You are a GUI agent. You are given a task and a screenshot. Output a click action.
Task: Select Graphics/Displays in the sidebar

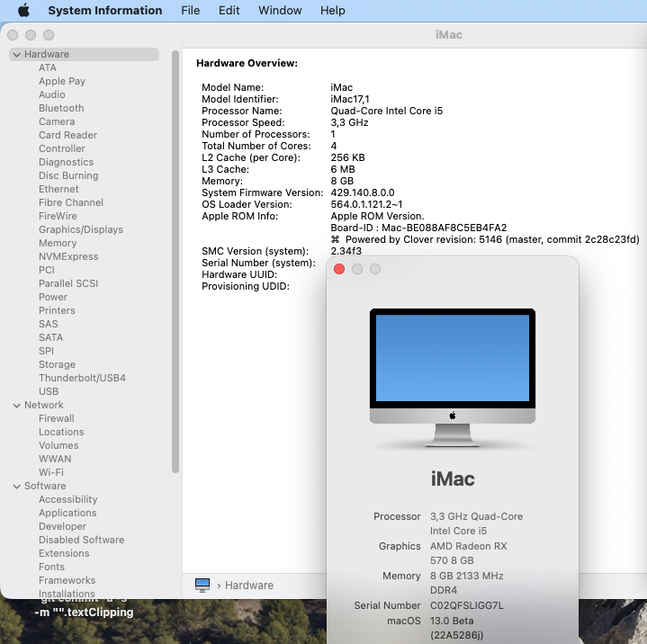[x=81, y=229]
